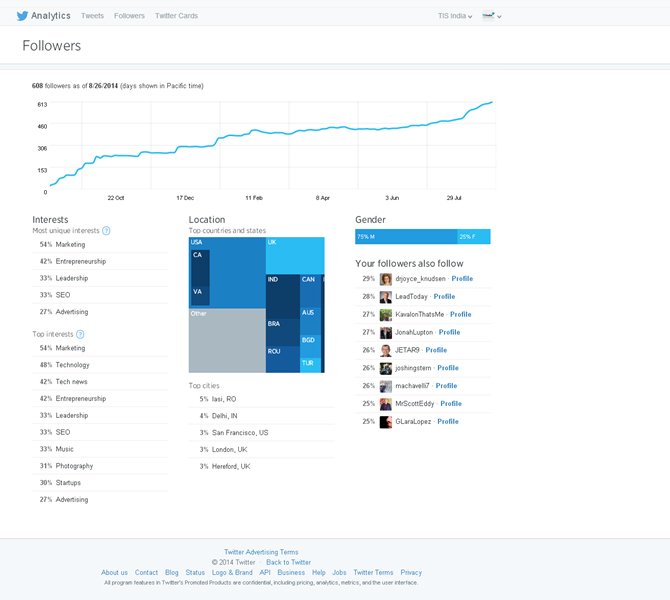Click Back to Twitter link
Screen dimensions: 670x600
[x=288, y=562]
